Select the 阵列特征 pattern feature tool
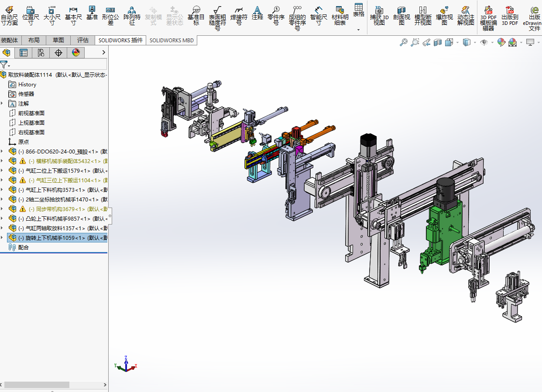This screenshot has width=542, height=392. (132, 16)
